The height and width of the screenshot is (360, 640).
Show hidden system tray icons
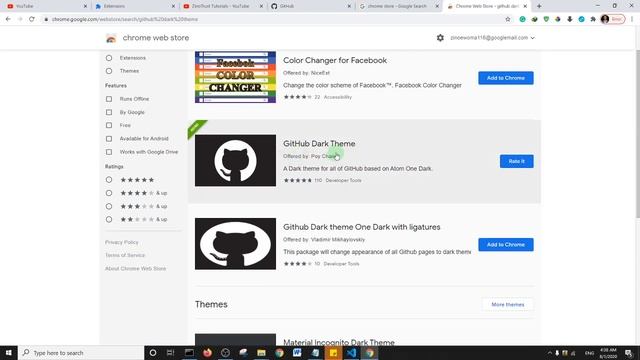(x=549, y=353)
